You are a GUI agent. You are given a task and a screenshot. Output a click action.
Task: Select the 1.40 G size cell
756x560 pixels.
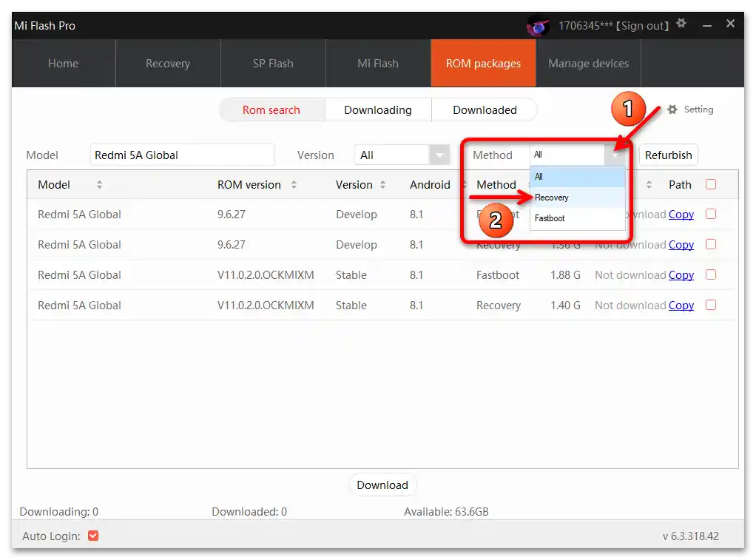click(565, 306)
